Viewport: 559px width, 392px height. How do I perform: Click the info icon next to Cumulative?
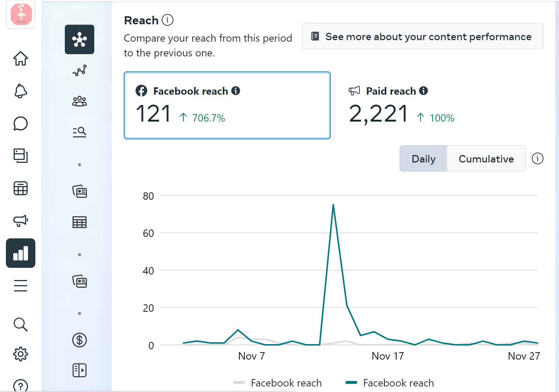[537, 159]
